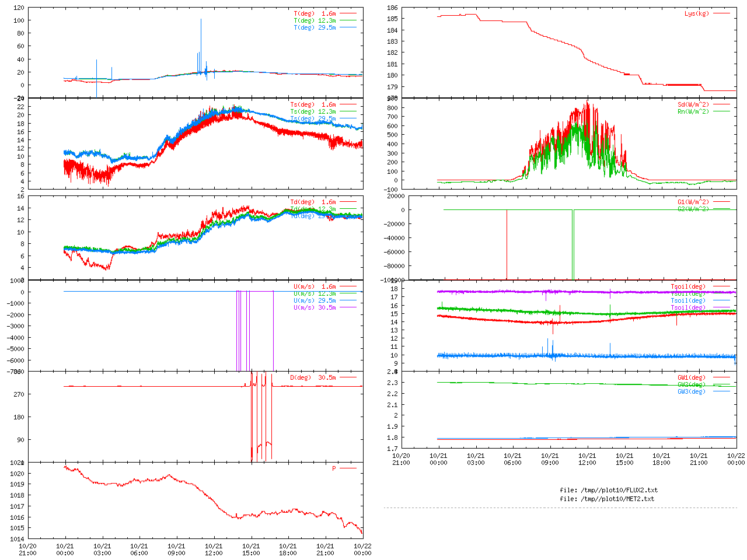Click the FLUX2.txt file path text
This screenshot has width=747, height=560.
point(608,490)
